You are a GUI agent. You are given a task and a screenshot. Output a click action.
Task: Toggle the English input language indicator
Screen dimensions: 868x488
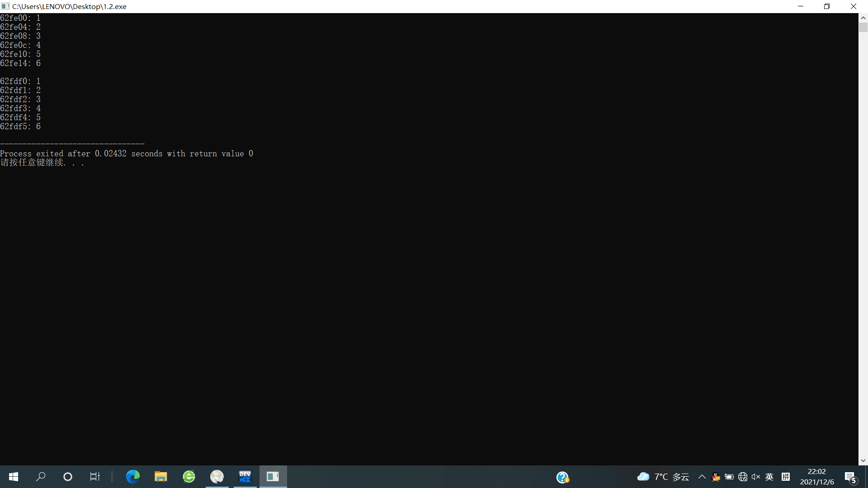tap(769, 477)
